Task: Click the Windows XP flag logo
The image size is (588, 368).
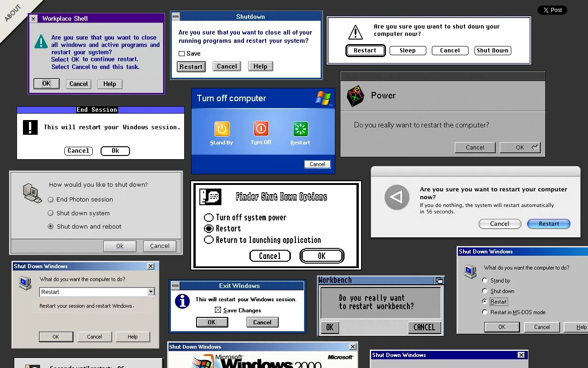Action: click(323, 98)
